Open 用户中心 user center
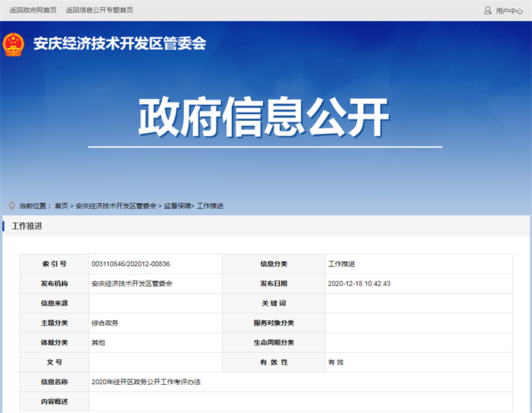This screenshot has height=413, width=532. coord(509,11)
